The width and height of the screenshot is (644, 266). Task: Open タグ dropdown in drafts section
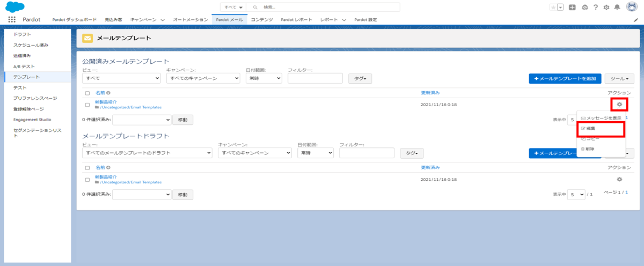click(412, 153)
